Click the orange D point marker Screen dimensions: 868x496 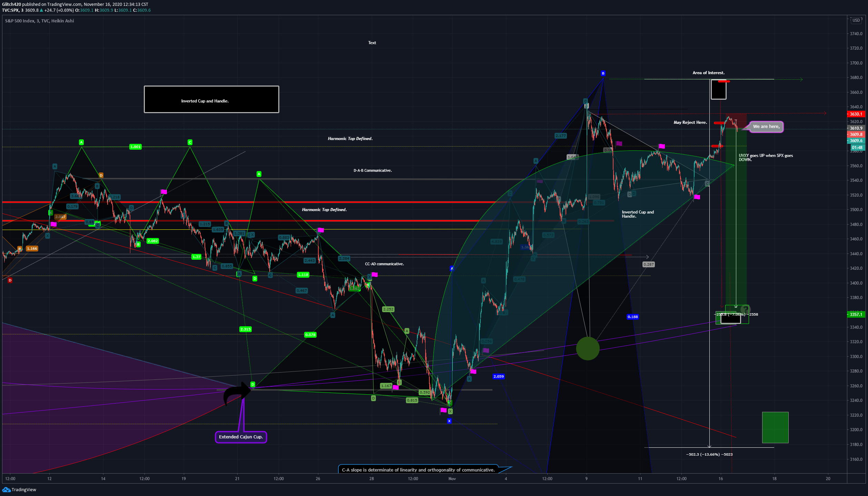(x=101, y=175)
